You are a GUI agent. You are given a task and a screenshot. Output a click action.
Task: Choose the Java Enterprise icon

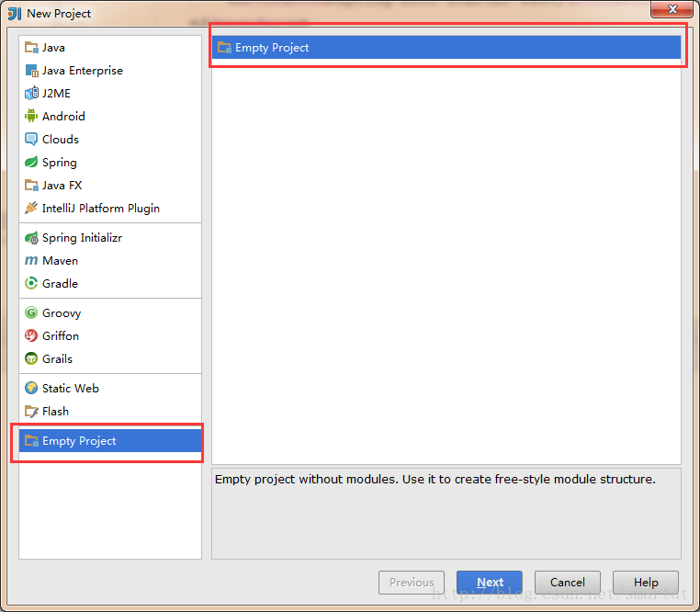(31, 71)
